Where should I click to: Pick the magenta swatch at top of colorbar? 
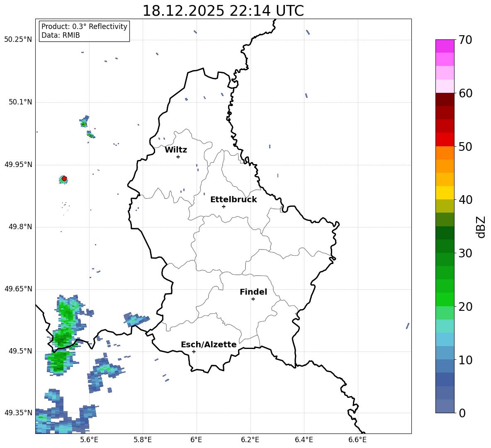pos(445,46)
